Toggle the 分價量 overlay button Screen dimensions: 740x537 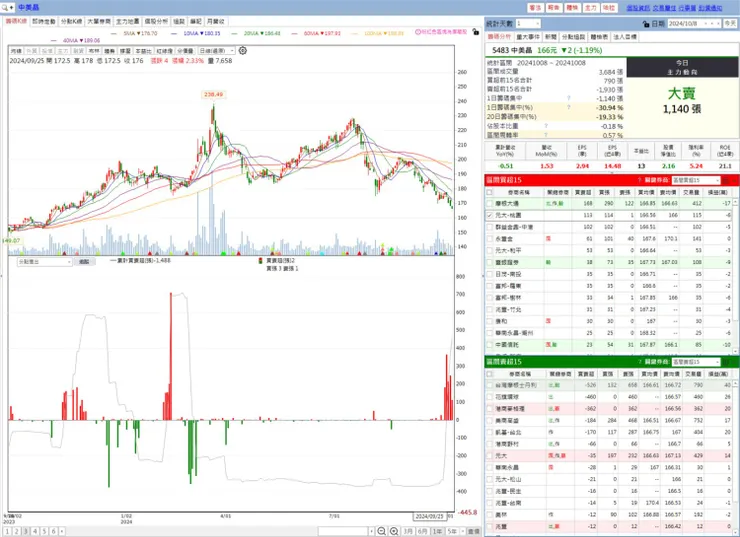pos(185,50)
